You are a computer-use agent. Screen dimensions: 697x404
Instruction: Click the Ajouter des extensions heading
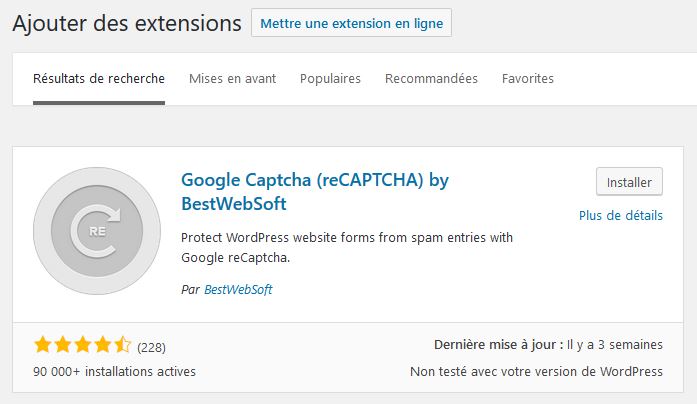(x=127, y=23)
